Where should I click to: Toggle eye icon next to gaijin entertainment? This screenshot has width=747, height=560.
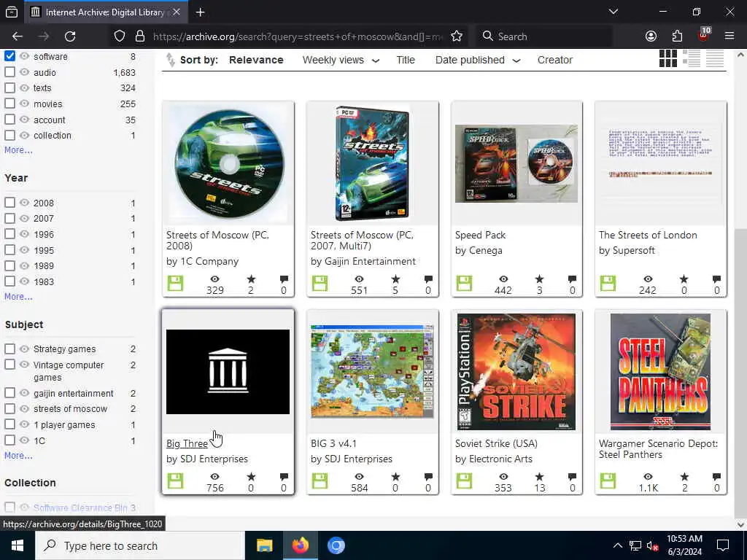24,393
